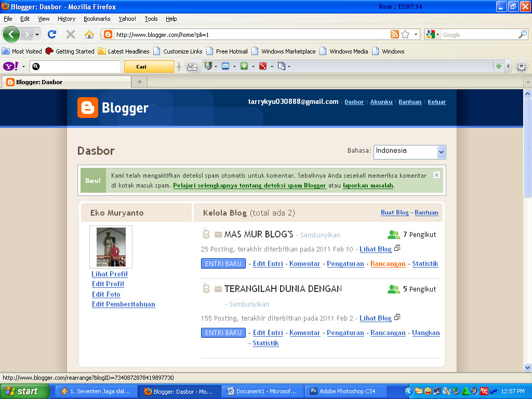Click the email icon beside MAS MUR BLOG'S
This screenshot has height=399, width=532.
[218, 234]
